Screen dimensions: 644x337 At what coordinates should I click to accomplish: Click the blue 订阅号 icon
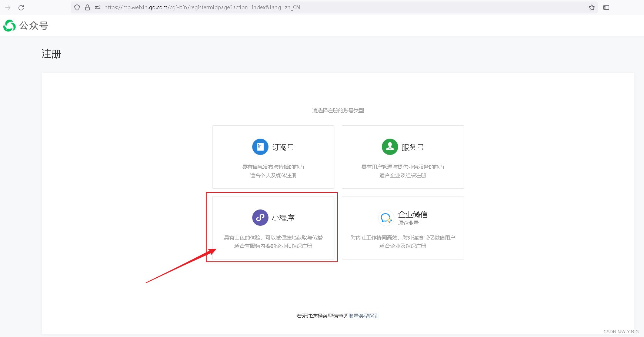point(260,147)
